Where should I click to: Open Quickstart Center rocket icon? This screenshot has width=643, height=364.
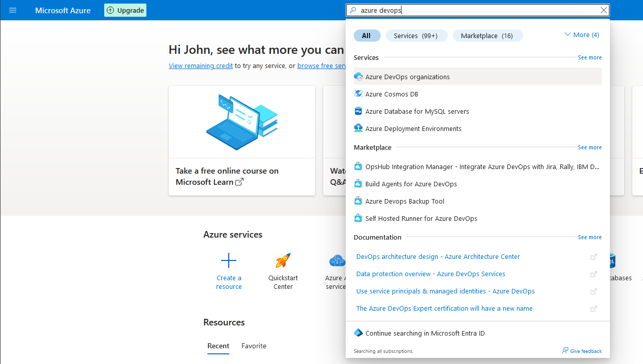[283, 261]
